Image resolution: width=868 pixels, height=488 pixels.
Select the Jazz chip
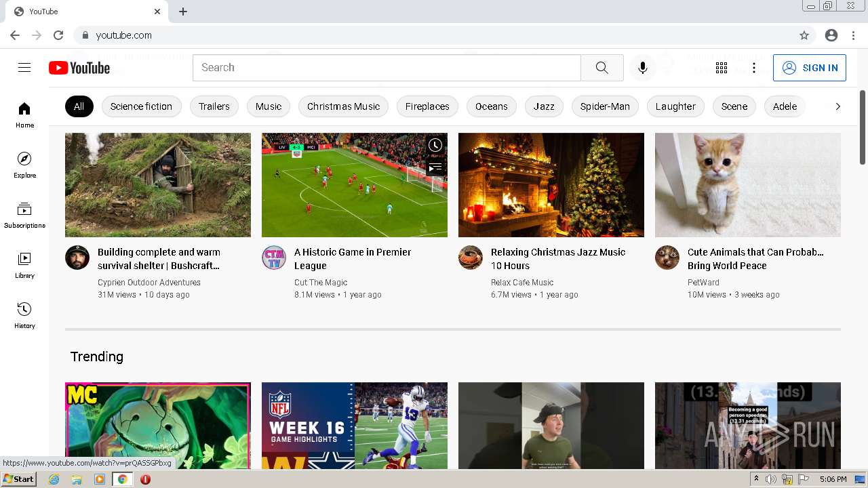(x=544, y=106)
